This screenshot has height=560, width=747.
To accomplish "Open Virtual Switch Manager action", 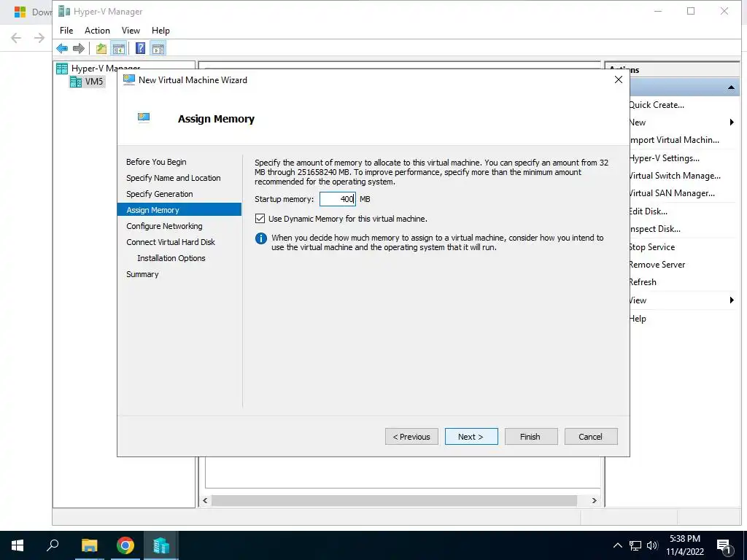I will pos(675,176).
